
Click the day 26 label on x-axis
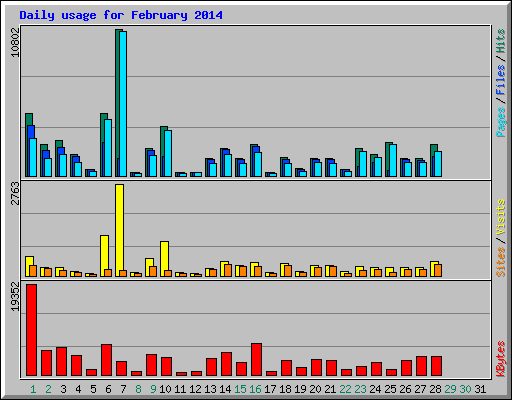pos(405,389)
